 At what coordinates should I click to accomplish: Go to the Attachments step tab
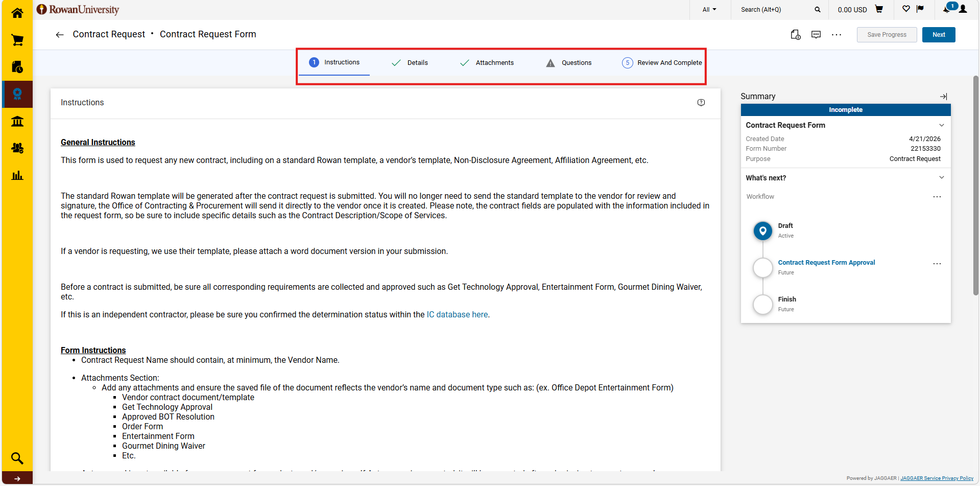[487, 63]
